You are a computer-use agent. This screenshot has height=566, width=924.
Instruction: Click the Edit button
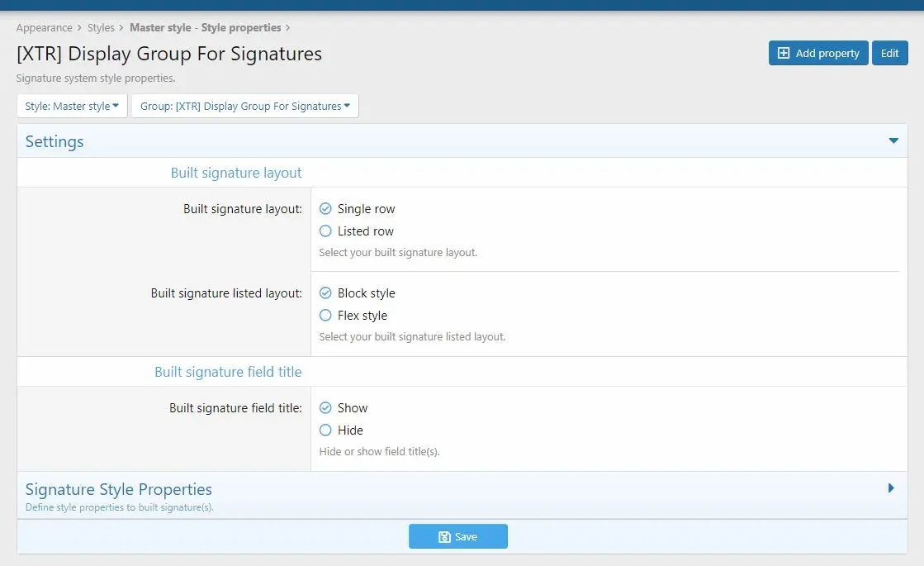coord(890,53)
